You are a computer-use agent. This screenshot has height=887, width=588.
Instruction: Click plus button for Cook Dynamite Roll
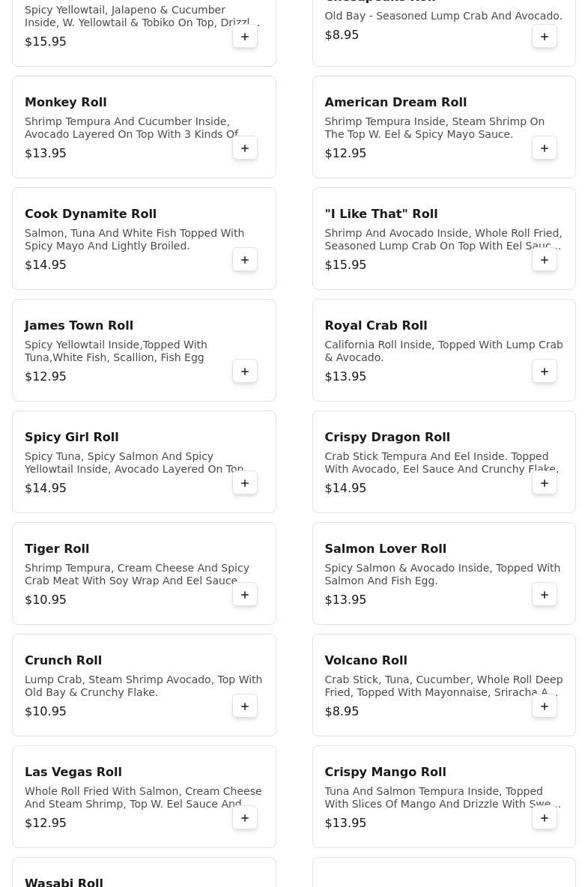[x=245, y=260]
